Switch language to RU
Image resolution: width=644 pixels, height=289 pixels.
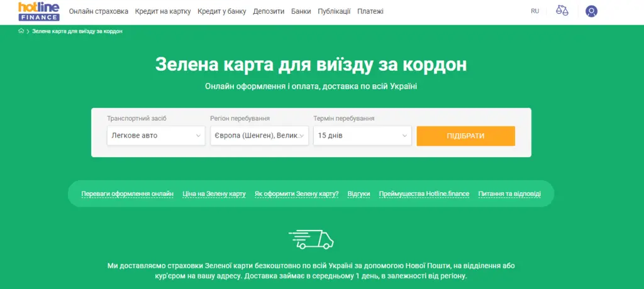point(535,11)
